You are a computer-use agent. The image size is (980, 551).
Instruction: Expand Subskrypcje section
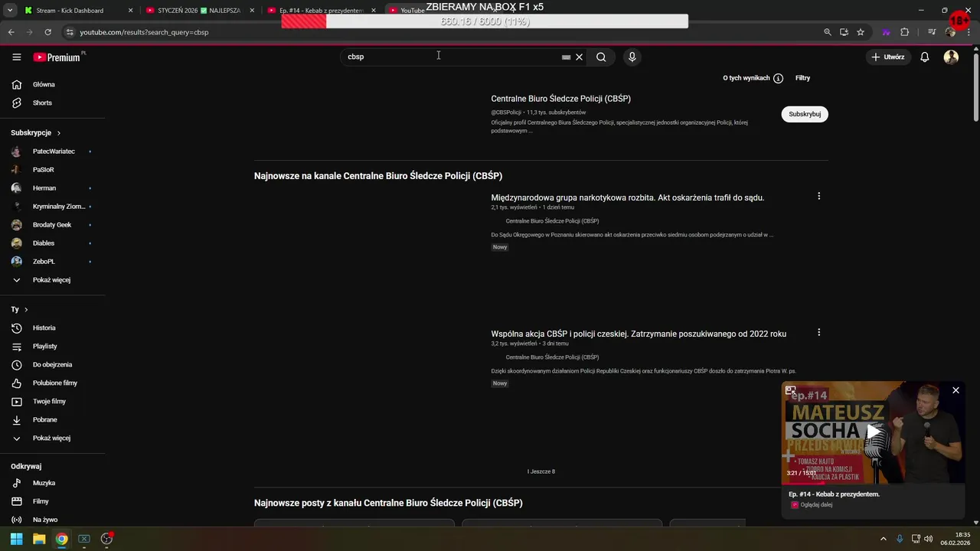pyautogui.click(x=36, y=132)
